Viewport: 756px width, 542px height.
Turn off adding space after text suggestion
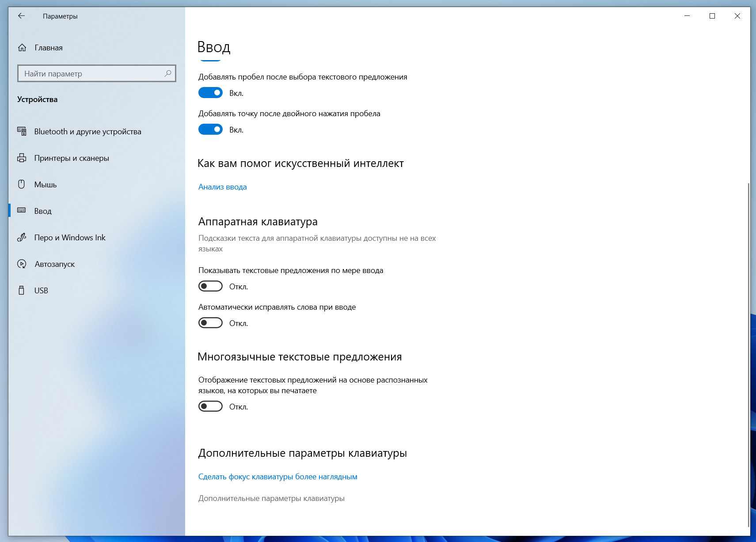pyautogui.click(x=210, y=93)
